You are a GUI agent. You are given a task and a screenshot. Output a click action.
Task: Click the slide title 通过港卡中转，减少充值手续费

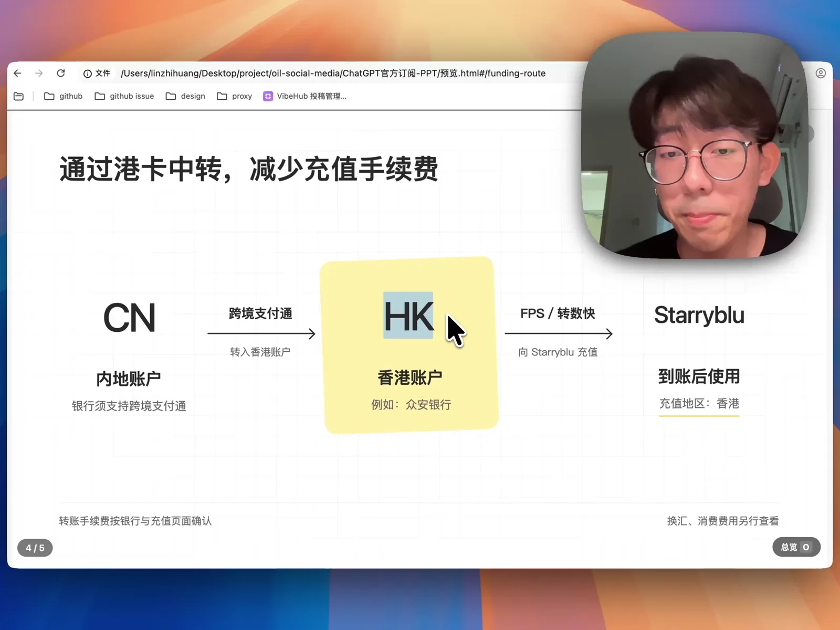click(249, 169)
